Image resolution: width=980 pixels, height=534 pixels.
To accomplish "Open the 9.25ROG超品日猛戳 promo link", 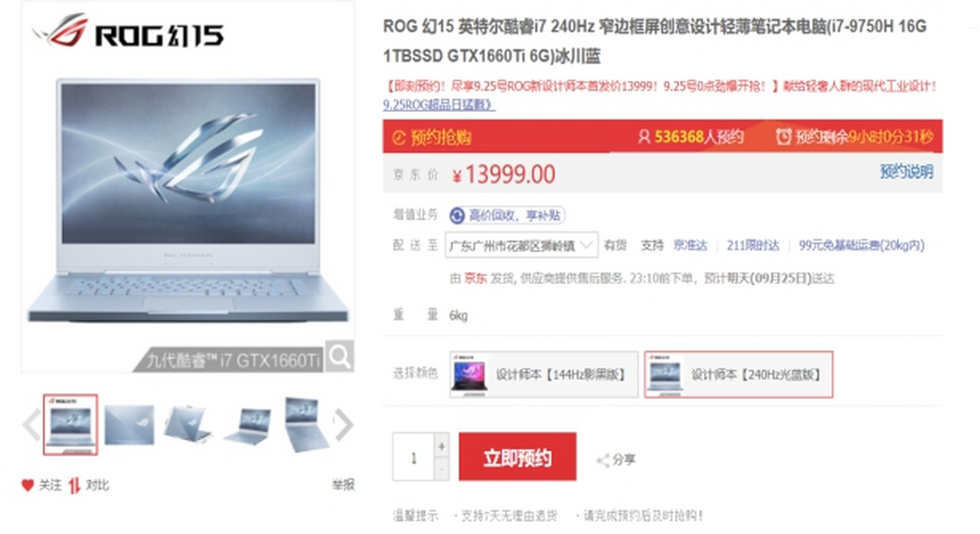I will [439, 105].
